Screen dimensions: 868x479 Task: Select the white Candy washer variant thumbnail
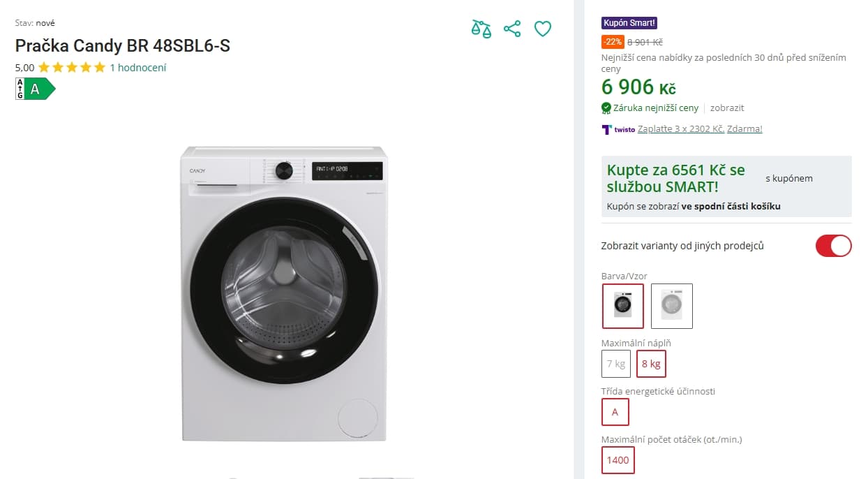(622, 305)
